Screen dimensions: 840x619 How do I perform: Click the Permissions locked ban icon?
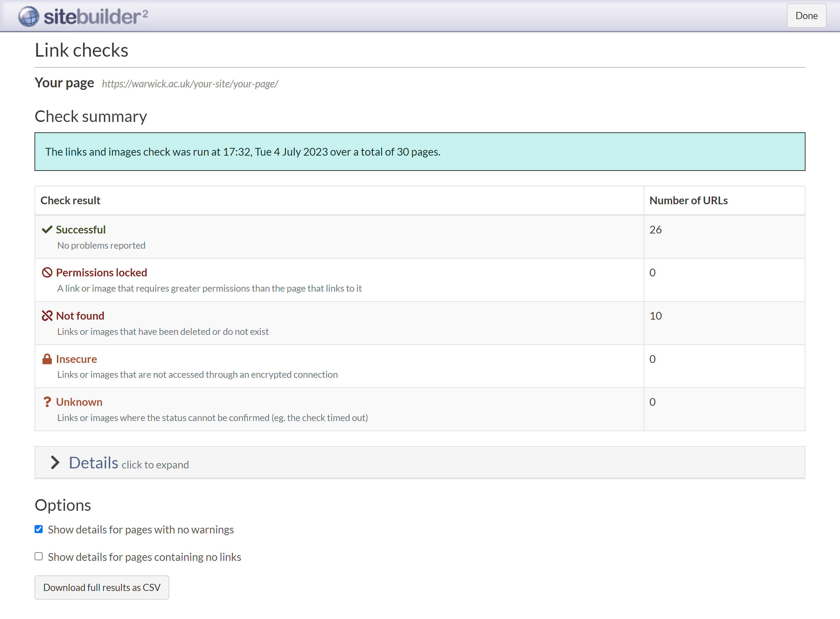point(47,273)
